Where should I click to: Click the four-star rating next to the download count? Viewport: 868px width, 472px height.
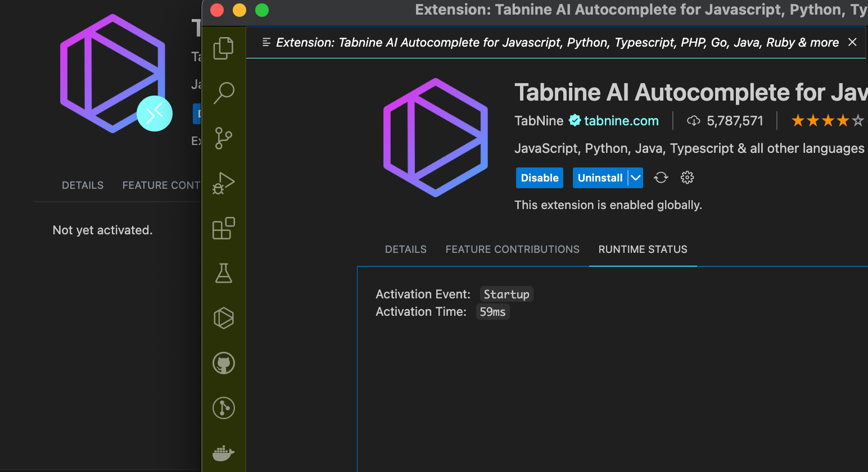click(x=826, y=120)
